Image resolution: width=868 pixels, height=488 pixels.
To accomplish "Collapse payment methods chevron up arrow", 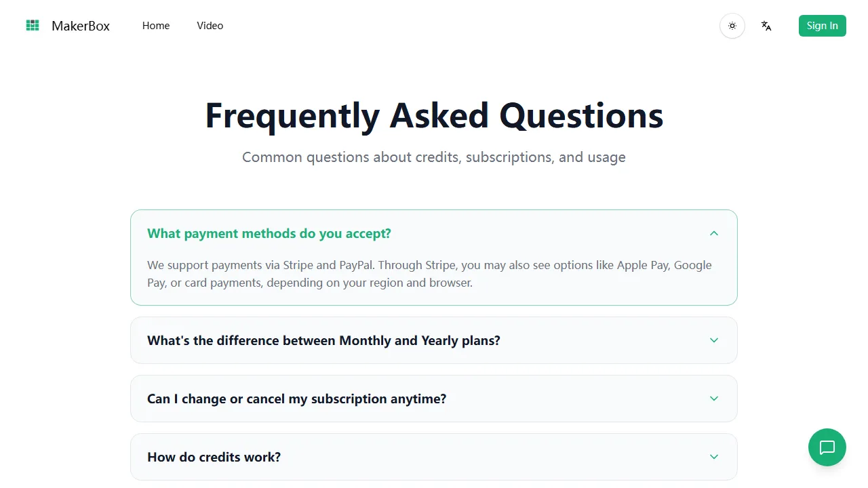I will click(x=714, y=233).
